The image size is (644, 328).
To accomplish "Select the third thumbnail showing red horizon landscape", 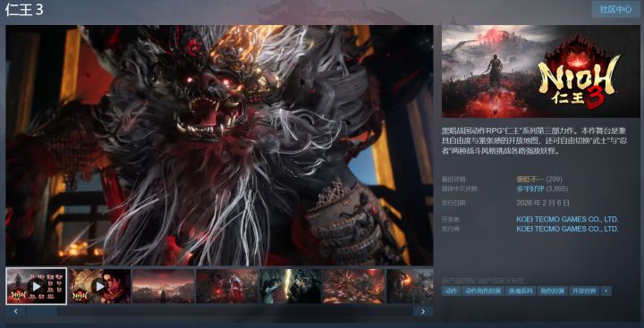I will point(163,286).
